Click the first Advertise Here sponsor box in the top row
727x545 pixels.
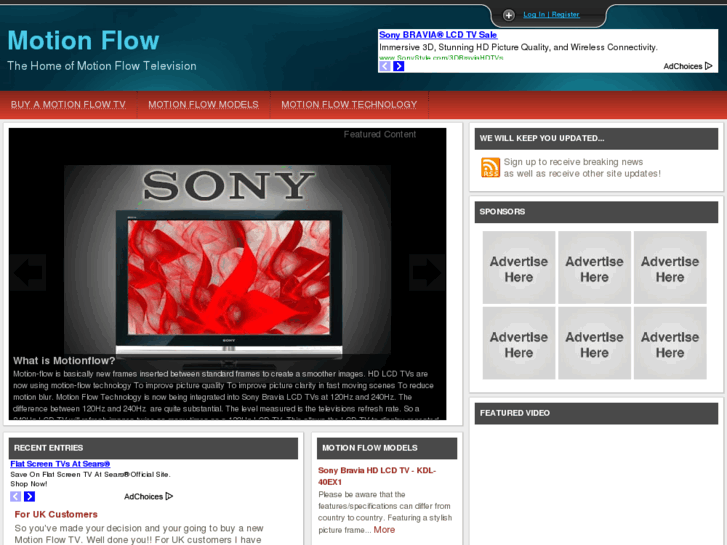(519, 268)
